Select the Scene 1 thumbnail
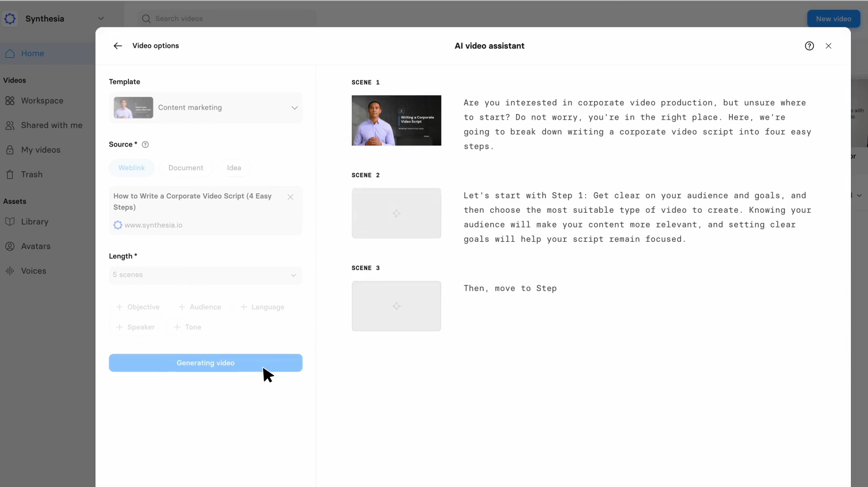The height and width of the screenshot is (487, 868). tap(397, 121)
